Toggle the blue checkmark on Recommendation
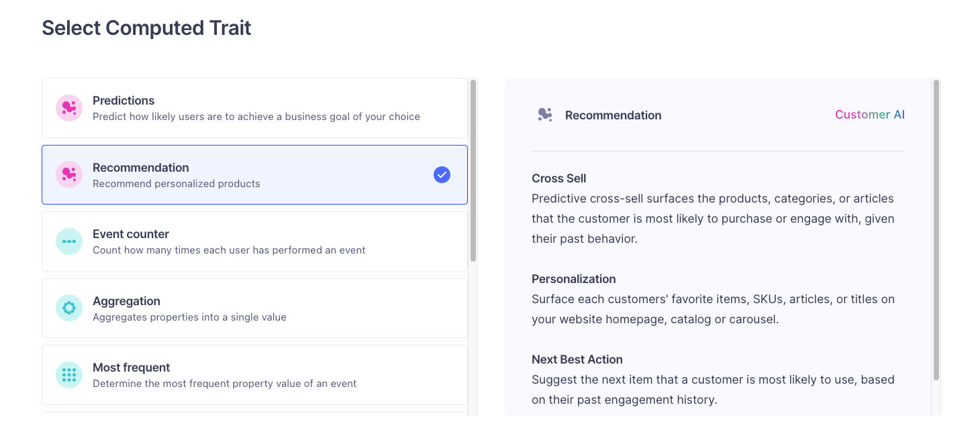 pos(442,174)
